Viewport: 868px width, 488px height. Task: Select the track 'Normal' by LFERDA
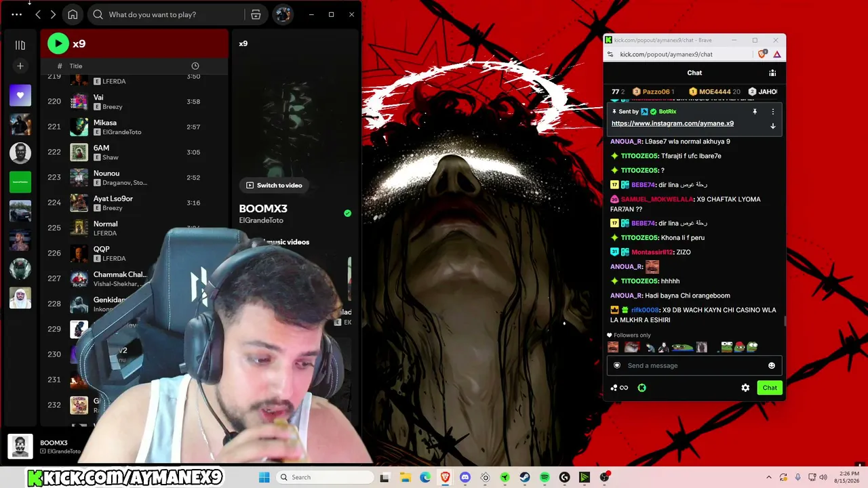coord(134,228)
